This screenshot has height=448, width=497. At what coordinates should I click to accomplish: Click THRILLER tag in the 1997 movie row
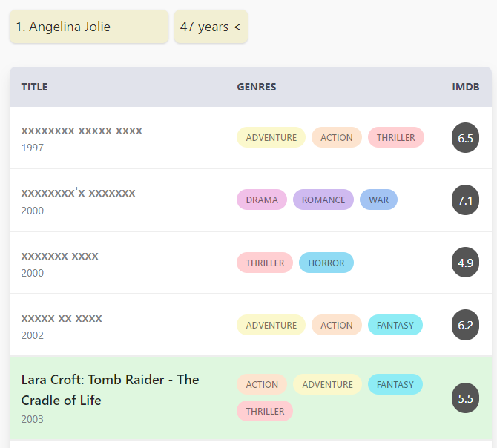click(396, 137)
